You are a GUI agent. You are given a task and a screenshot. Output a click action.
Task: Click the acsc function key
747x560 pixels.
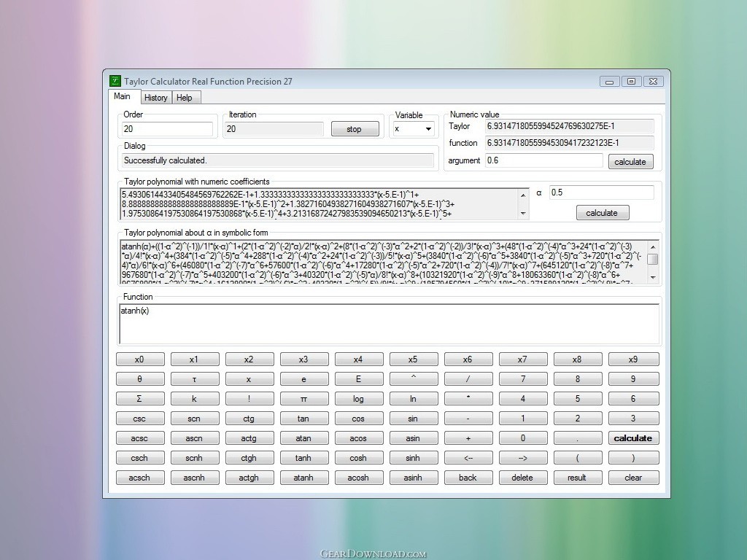[140, 438]
